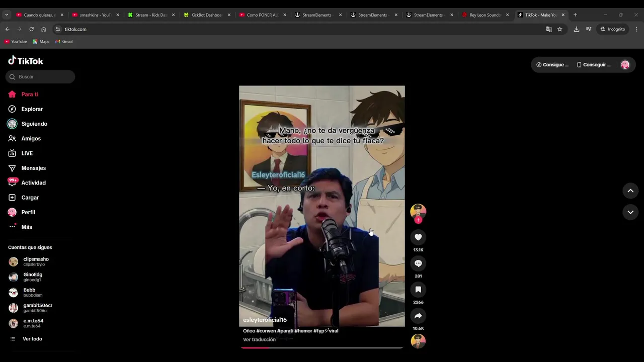Open sound disc at bottom right
The image size is (644, 362).
click(x=418, y=341)
